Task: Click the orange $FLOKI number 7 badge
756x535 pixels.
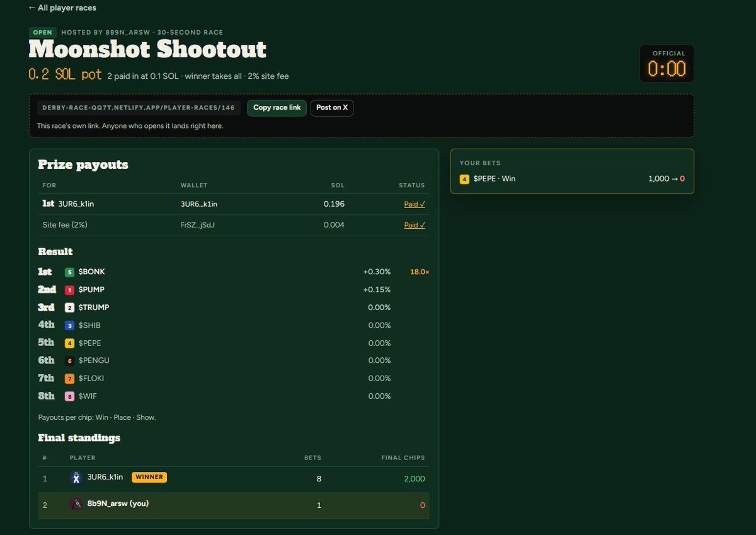Action: [x=69, y=379]
